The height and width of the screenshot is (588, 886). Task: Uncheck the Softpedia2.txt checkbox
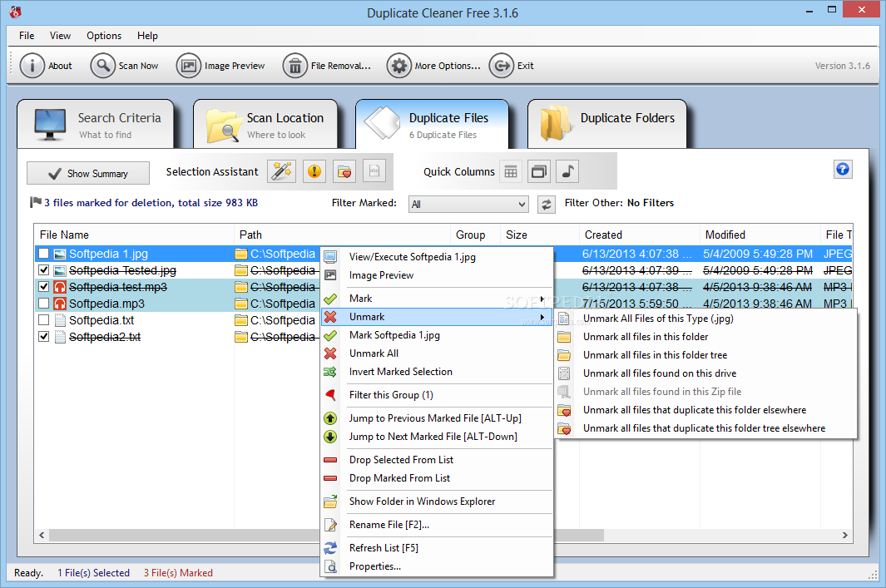[x=43, y=336]
